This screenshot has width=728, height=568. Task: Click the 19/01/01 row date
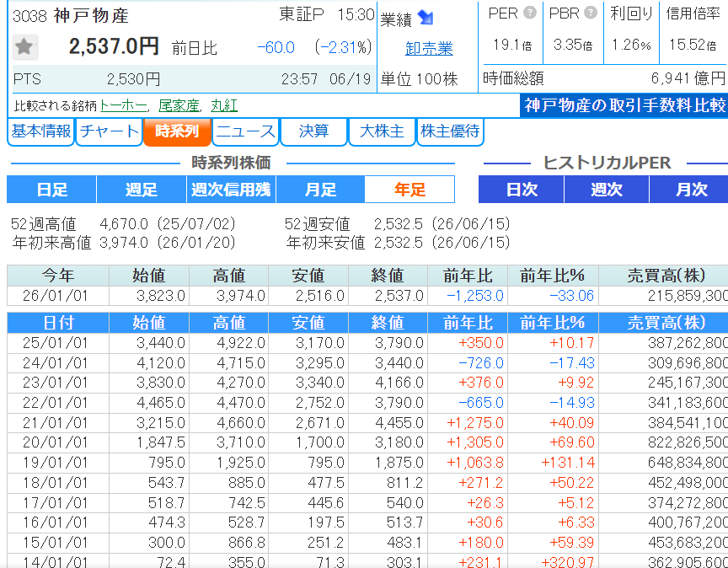(x=56, y=463)
